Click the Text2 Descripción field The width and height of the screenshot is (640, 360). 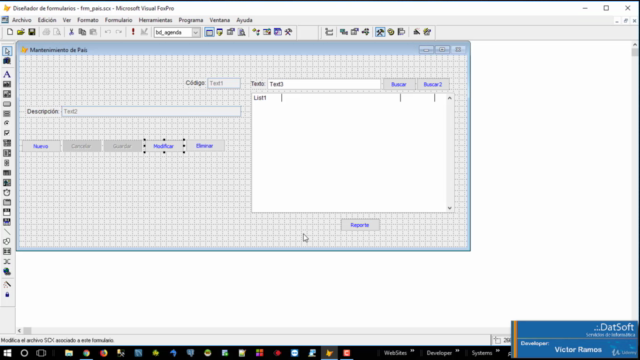[151, 111]
